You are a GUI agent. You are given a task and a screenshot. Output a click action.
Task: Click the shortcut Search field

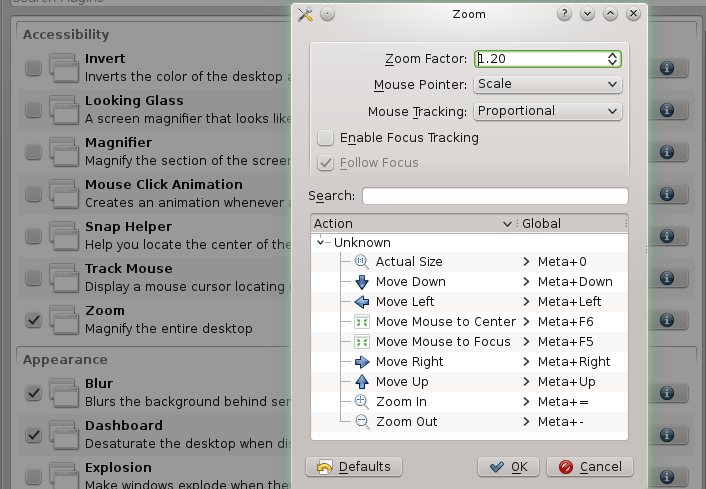click(x=495, y=196)
